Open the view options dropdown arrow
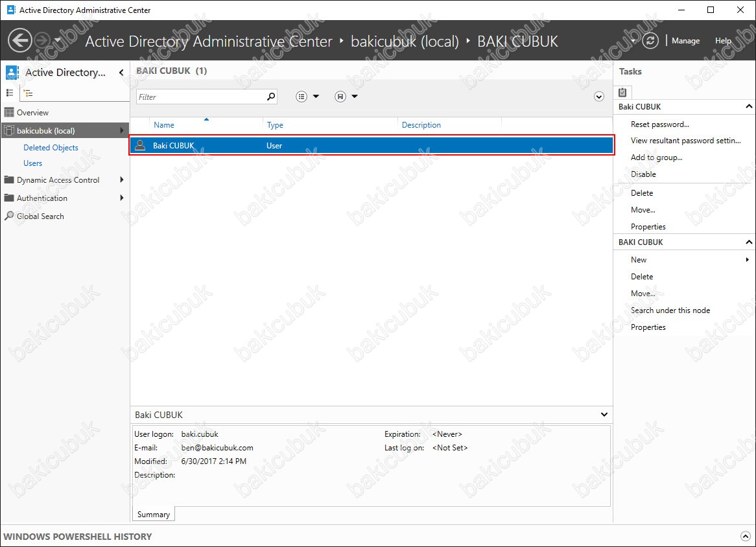 pos(316,97)
